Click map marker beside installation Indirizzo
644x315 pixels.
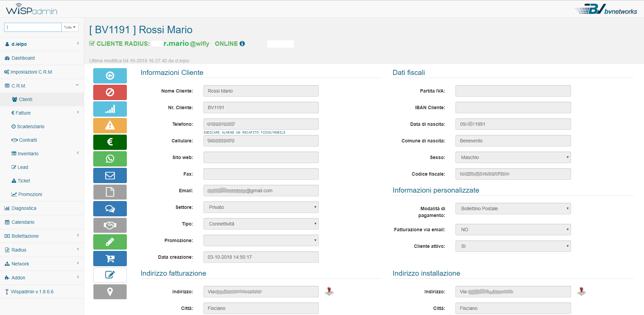pyautogui.click(x=581, y=291)
